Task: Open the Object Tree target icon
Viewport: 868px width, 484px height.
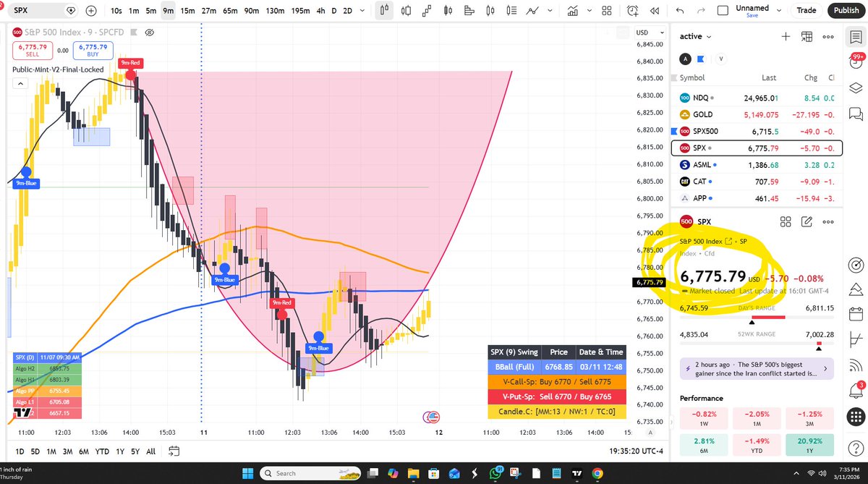Action: 856,264
